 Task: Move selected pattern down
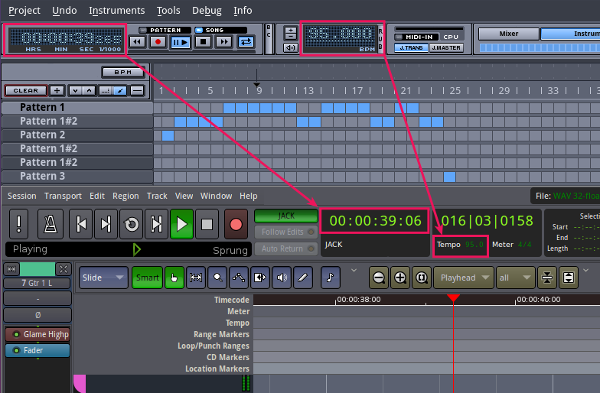point(75,91)
